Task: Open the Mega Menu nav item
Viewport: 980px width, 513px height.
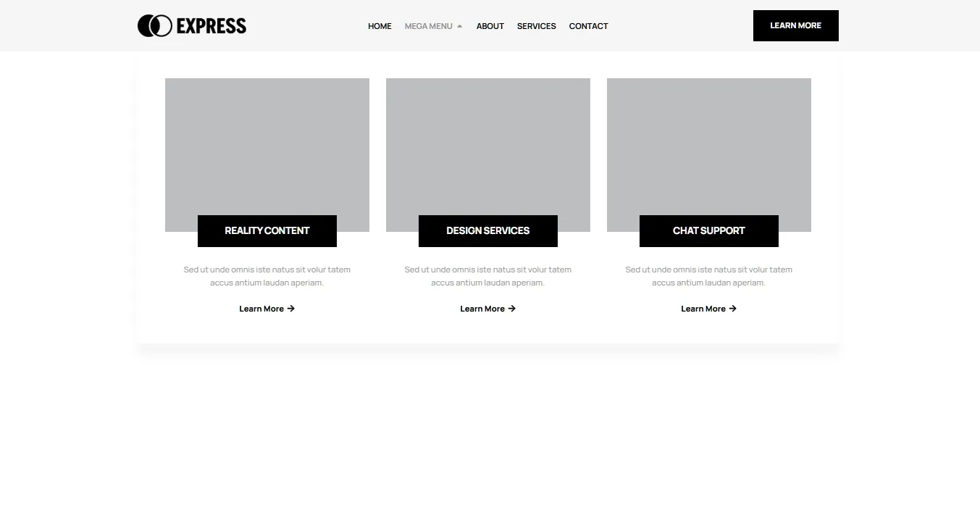Action: (428, 26)
